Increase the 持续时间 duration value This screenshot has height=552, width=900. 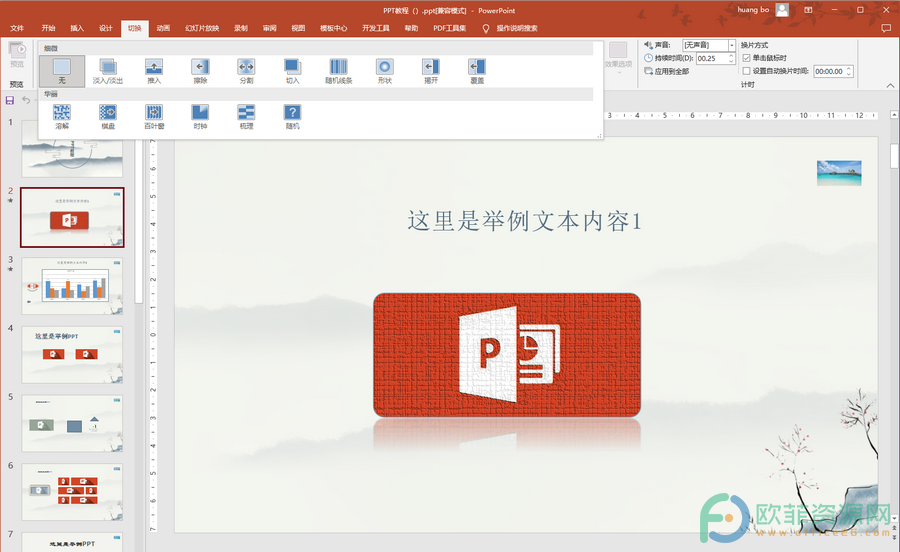pos(731,56)
